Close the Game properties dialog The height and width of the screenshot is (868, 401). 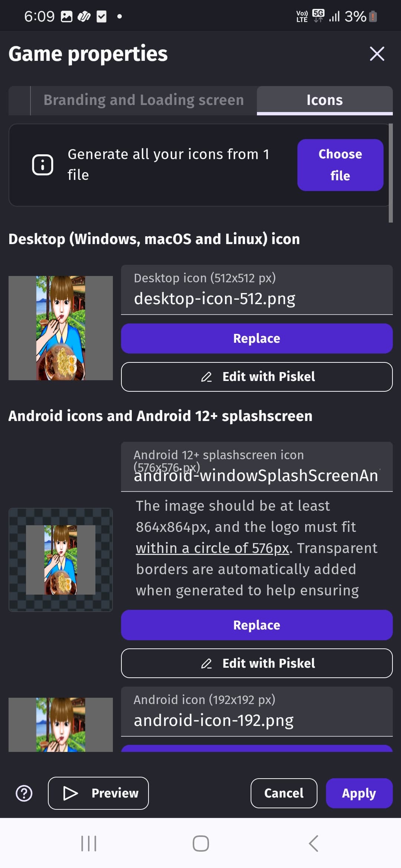[377, 54]
